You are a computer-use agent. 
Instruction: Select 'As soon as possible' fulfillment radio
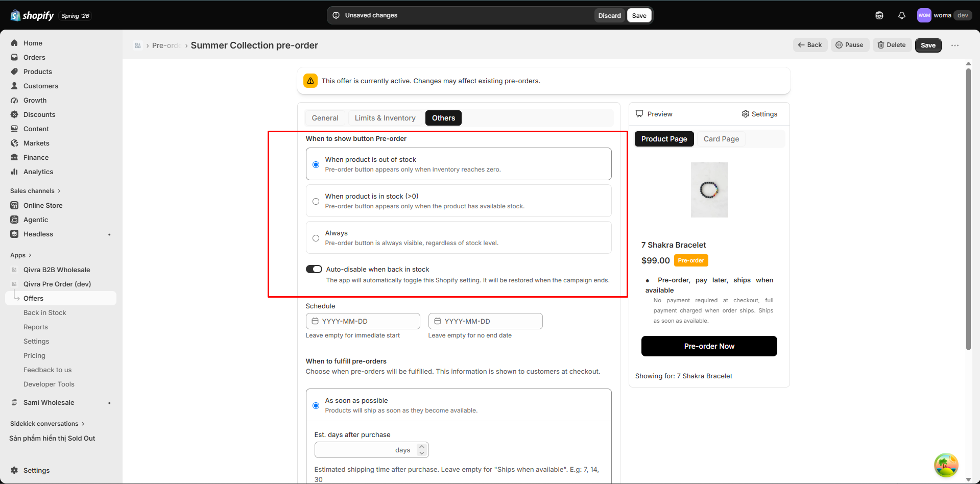(316, 405)
